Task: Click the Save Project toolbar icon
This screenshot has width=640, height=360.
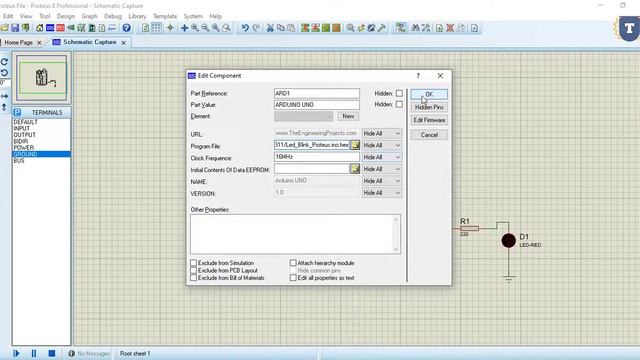Action: [15, 28]
